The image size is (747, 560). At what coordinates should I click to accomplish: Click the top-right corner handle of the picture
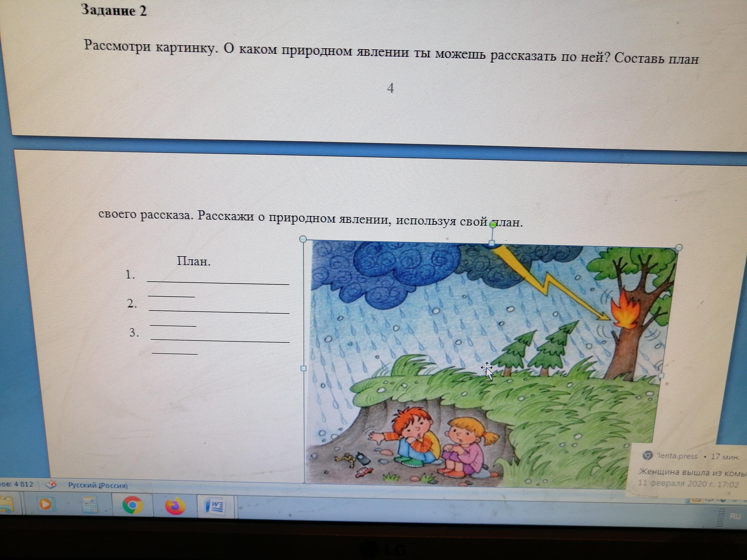pyautogui.click(x=679, y=247)
